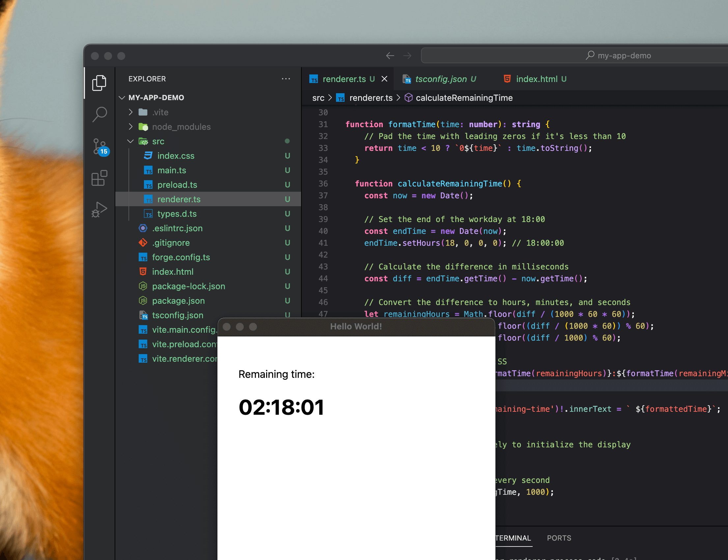
Task: Open the PORTS panel tab
Action: coord(559,538)
